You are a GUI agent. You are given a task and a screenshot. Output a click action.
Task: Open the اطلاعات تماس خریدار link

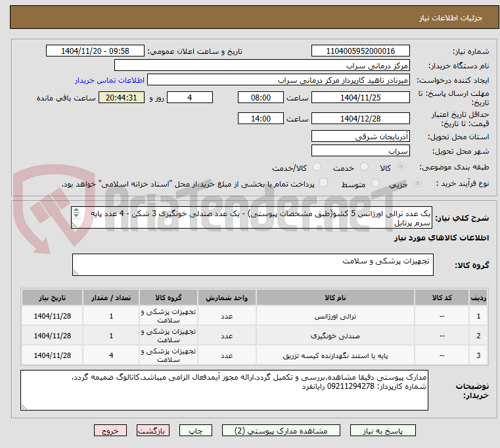click(x=110, y=80)
